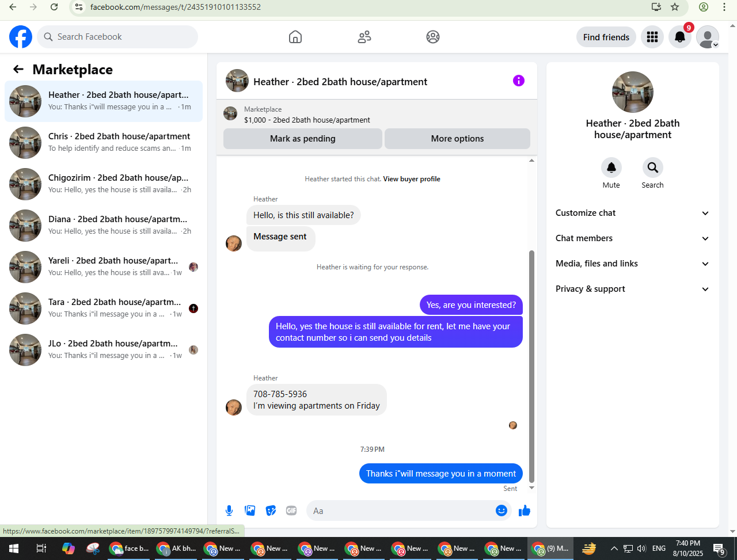
Task: Open the emoji picker icon
Action: coord(502,511)
